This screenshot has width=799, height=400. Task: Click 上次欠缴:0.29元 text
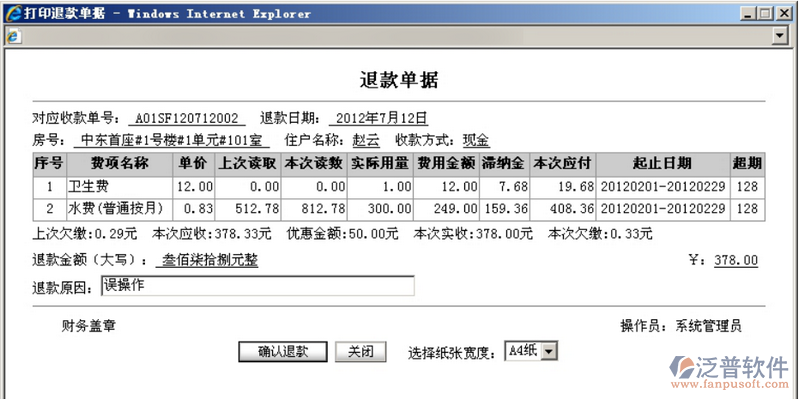pyautogui.click(x=85, y=234)
